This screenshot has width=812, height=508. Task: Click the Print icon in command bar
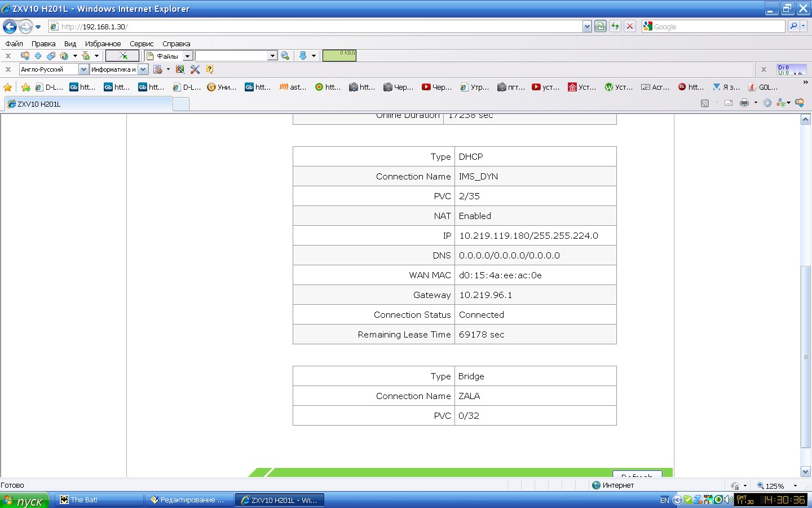pyautogui.click(x=744, y=103)
